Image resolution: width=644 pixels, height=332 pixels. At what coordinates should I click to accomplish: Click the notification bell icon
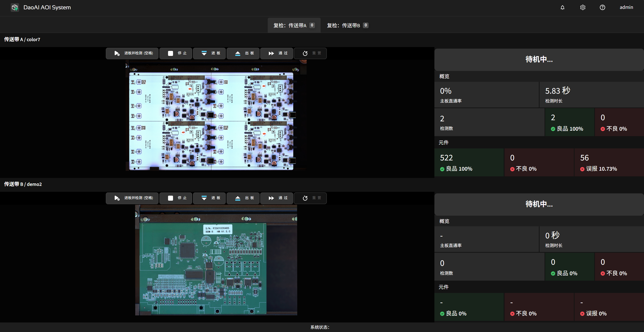(562, 7)
